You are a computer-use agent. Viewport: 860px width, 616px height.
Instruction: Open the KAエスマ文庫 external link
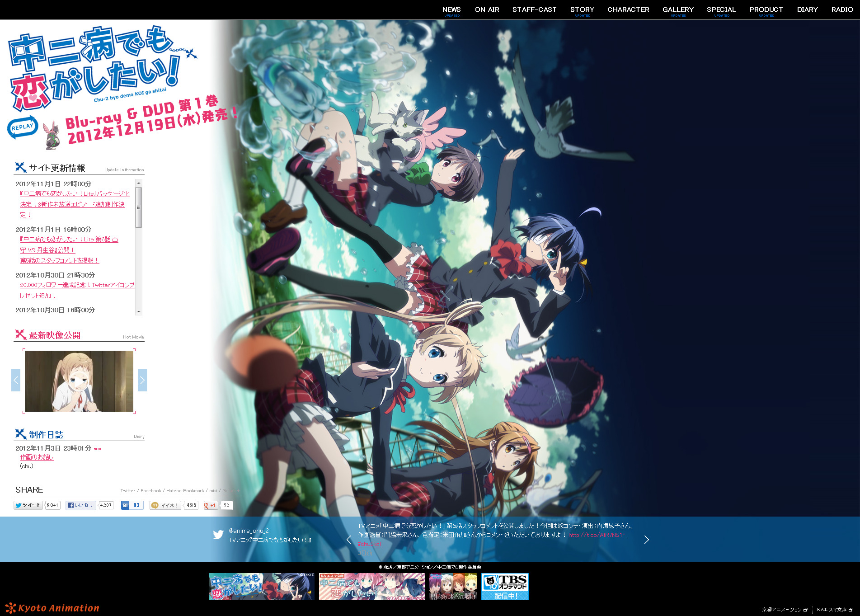coord(835,610)
